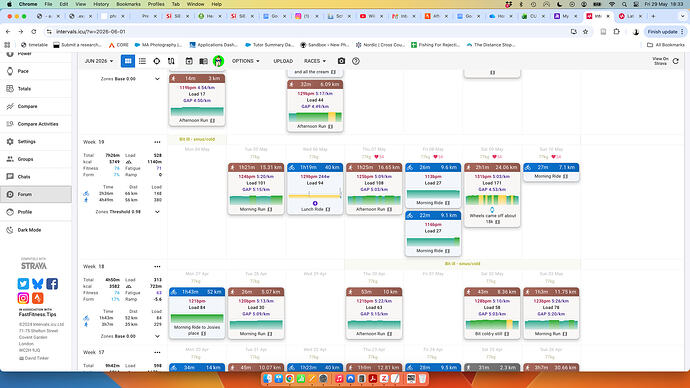This screenshot has width=690, height=388.
Task: Open the 27m 7.1 km Morning Ride card
Action: 551,172
